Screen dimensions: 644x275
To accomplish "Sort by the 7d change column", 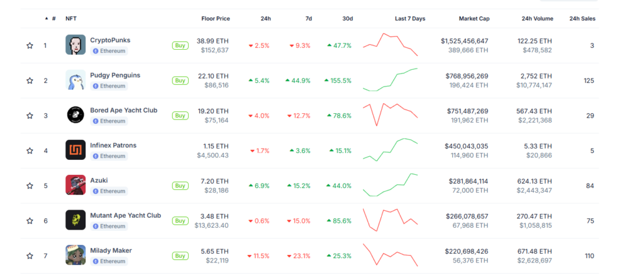I will pyautogui.click(x=308, y=18).
